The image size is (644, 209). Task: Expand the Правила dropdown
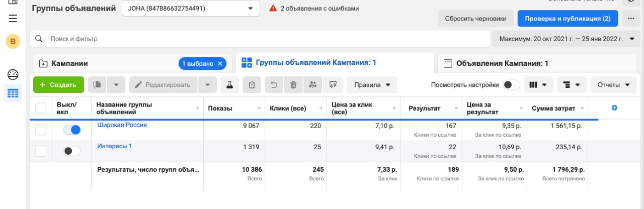tap(372, 85)
